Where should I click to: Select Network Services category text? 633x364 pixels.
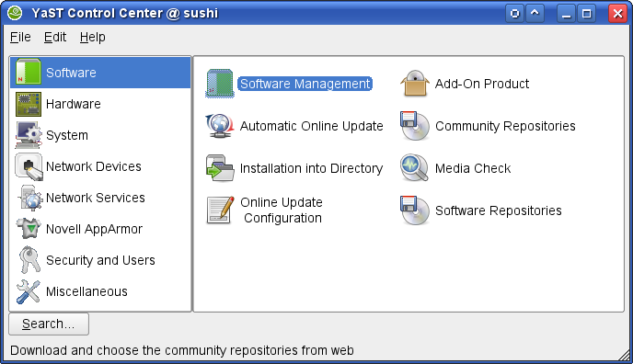pyautogui.click(x=96, y=198)
